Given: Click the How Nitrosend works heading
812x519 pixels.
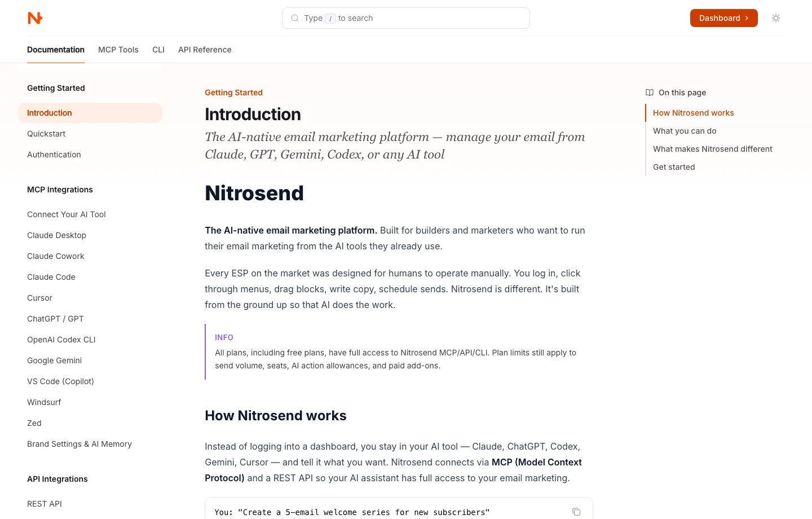Looking at the screenshot, I should click(276, 416).
